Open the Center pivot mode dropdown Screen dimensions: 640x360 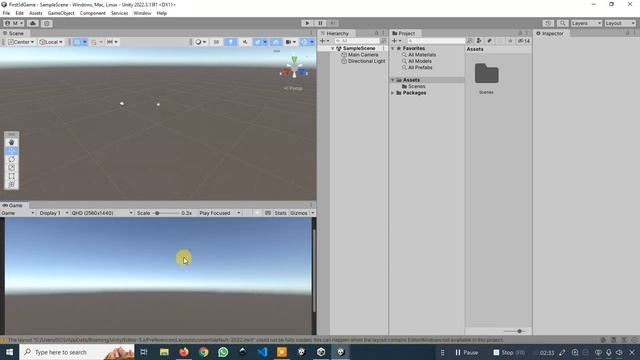(x=21, y=42)
